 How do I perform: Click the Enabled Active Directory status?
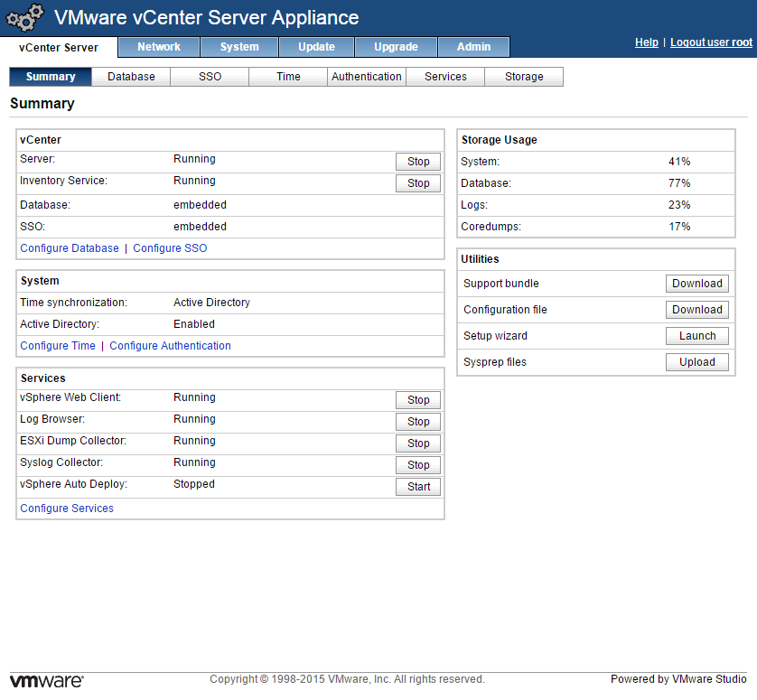pos(194,324)
